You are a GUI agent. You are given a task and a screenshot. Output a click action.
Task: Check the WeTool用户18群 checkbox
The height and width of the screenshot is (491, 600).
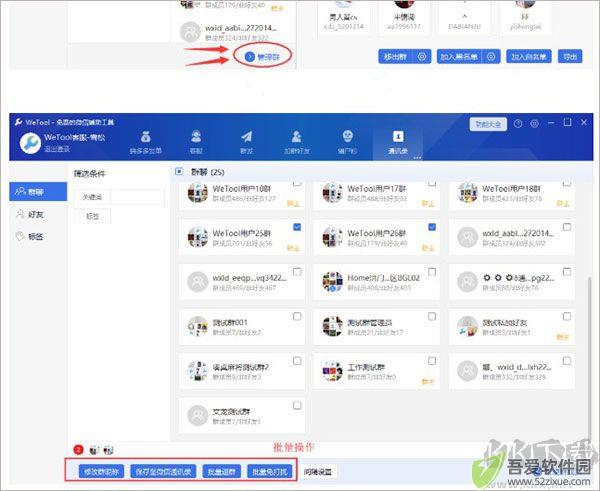click(567, 184)
